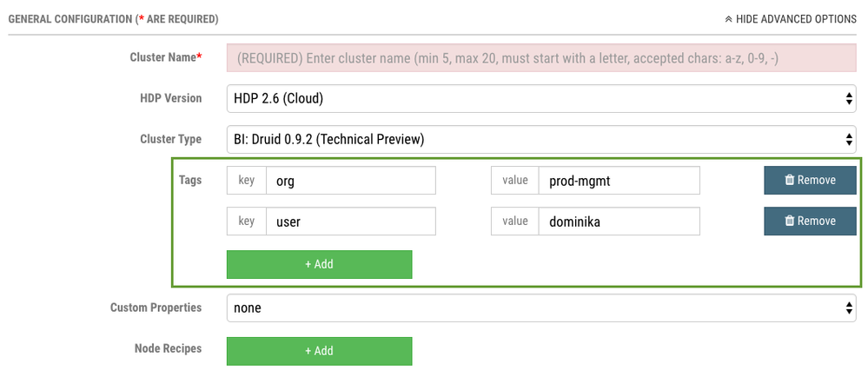Viewport: 868px width, 377px height.
Task: Select the key field containing user
Action: (350, 222)
